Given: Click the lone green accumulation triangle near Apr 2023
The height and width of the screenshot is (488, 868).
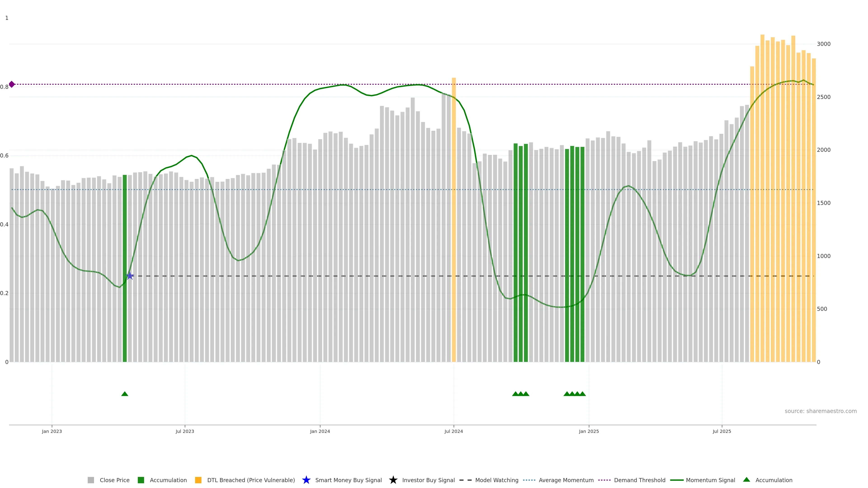Looking at the screenshot, I should coord(125,394).
